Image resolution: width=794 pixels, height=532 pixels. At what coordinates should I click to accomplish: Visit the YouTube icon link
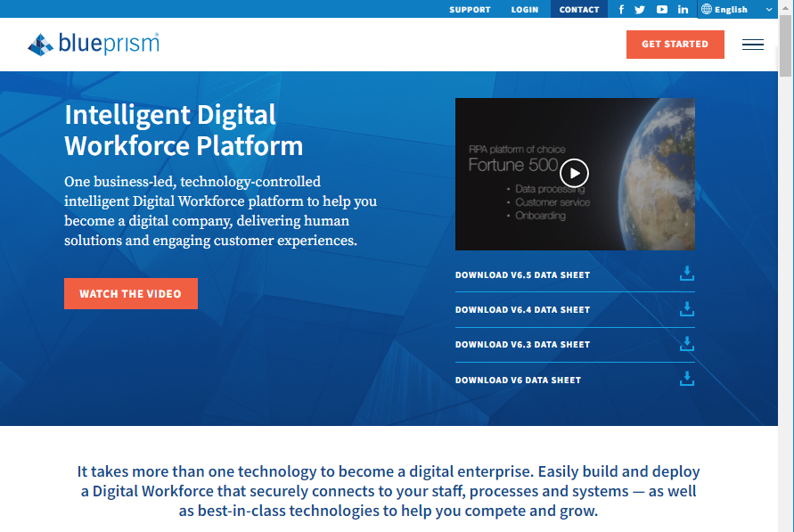point(662,9)
